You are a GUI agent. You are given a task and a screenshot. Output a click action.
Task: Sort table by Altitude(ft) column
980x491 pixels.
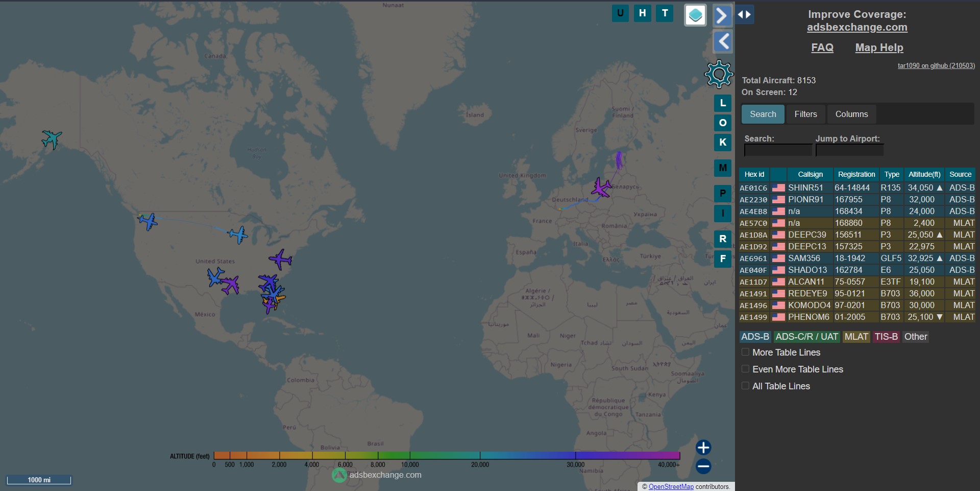[924, 174]
